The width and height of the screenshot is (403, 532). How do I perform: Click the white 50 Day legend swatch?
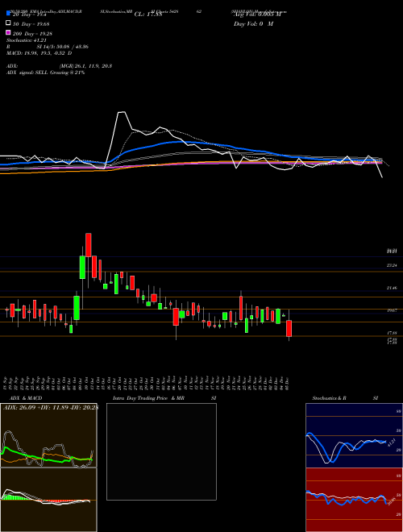pos(8,23)
